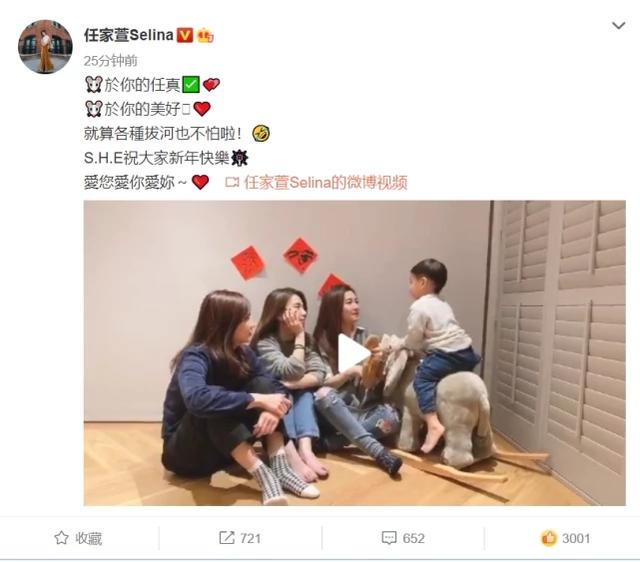Open the post options chevron menu
This screenshot has width=640, height=562.
pyautogui.click(x=619, y=26)
